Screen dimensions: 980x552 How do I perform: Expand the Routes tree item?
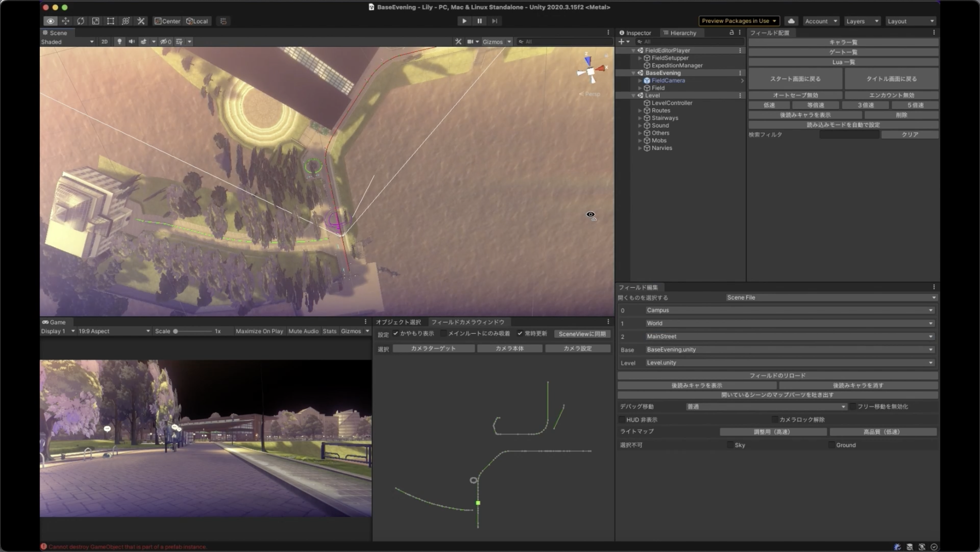click(639, 110)
